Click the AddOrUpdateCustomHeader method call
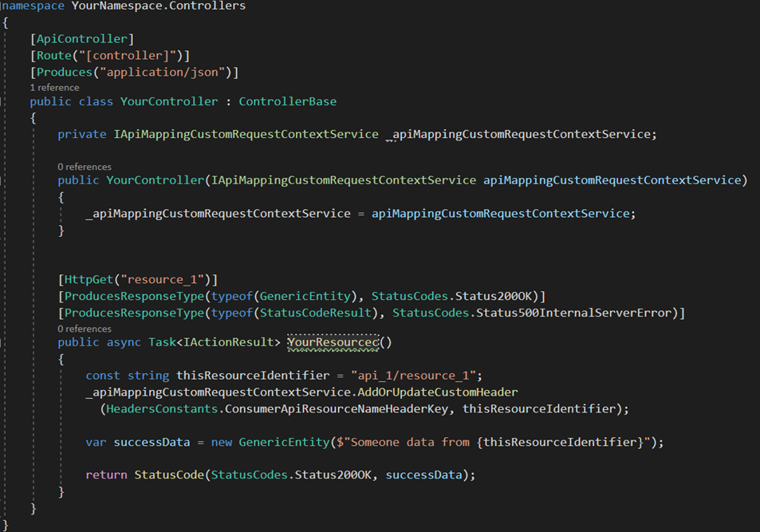 (438, 392)
